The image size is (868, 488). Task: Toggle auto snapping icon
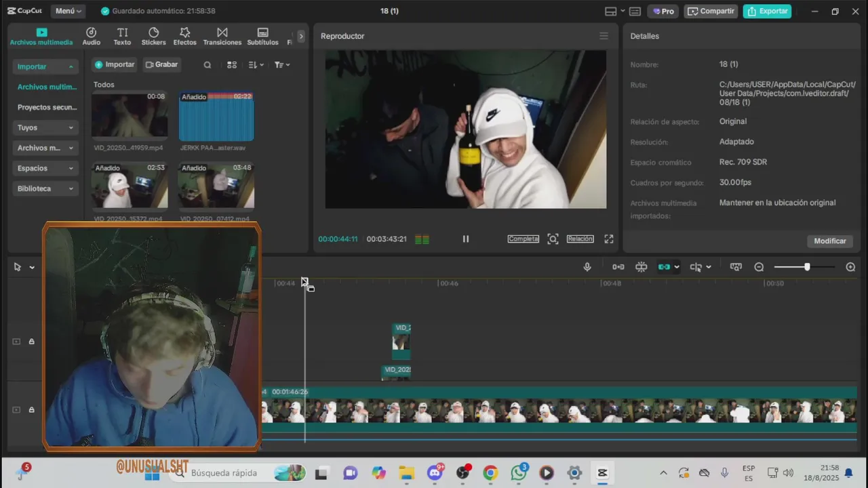642,267
